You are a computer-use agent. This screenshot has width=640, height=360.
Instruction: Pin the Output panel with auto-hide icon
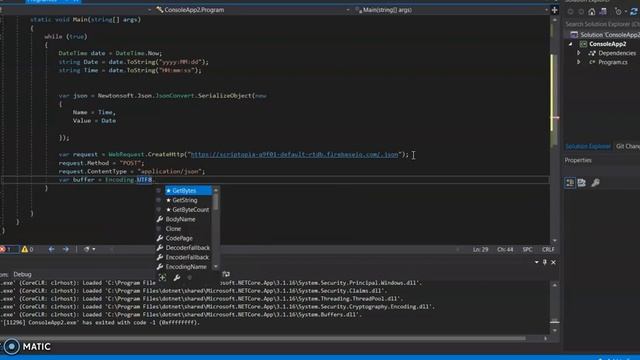(544, 262)
